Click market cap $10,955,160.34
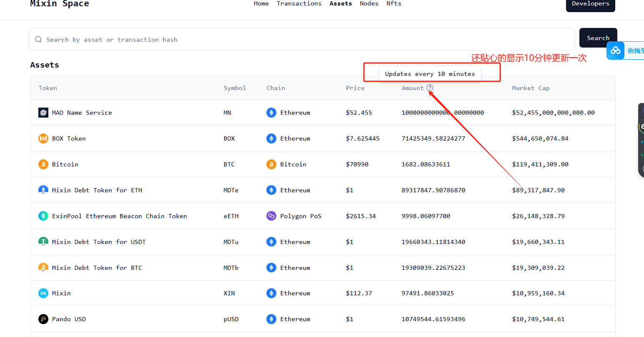644x337 pixels. point(539,293)
